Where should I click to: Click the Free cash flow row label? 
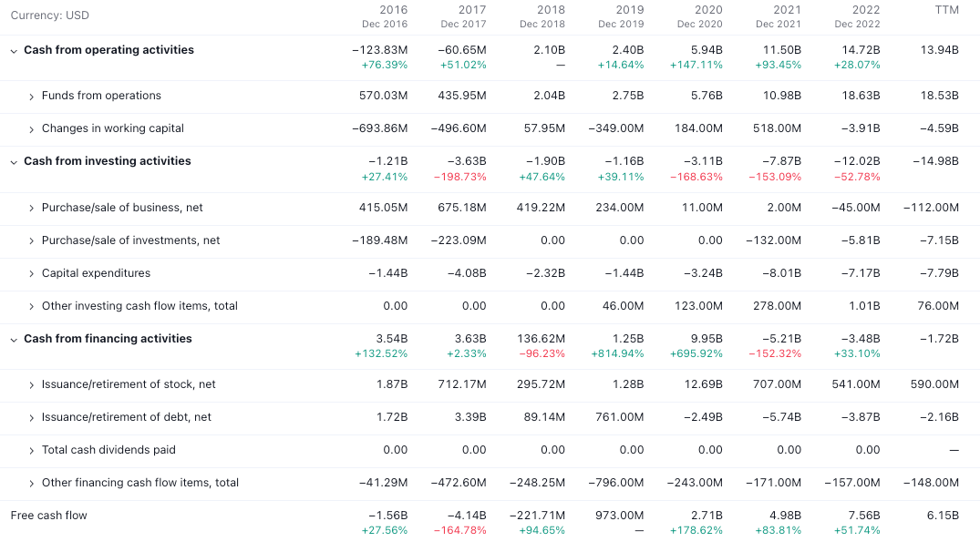(x=48, y=516)
